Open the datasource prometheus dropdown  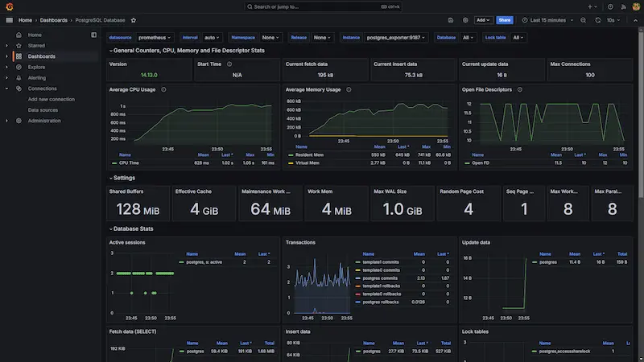click(x=155, y=37)
